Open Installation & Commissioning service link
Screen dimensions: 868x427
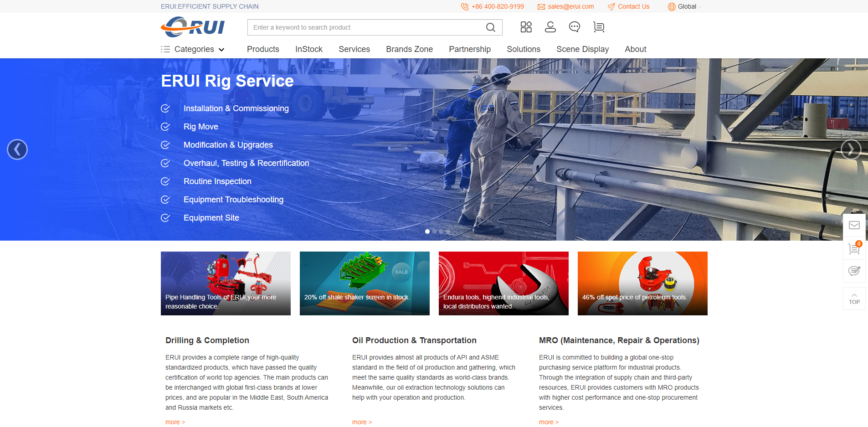[x=236, y=108]
